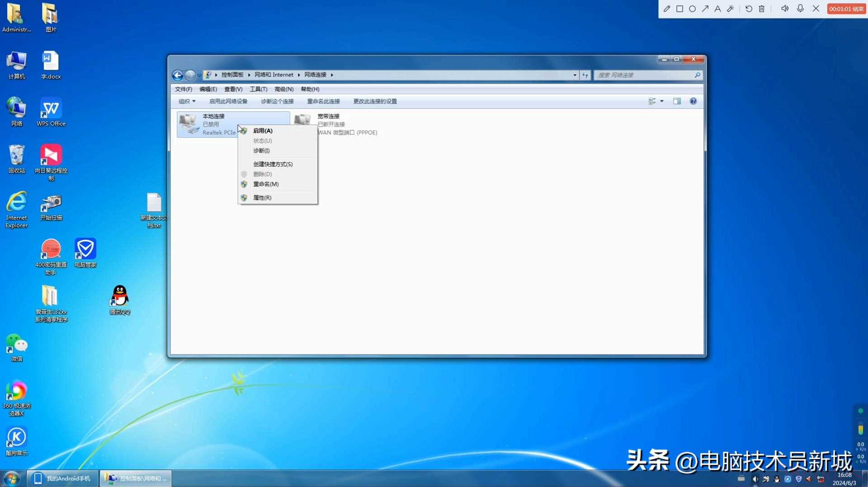Click the refresh button beside address bar
This screenshot has height=487, width=868.
click(585, 75)
